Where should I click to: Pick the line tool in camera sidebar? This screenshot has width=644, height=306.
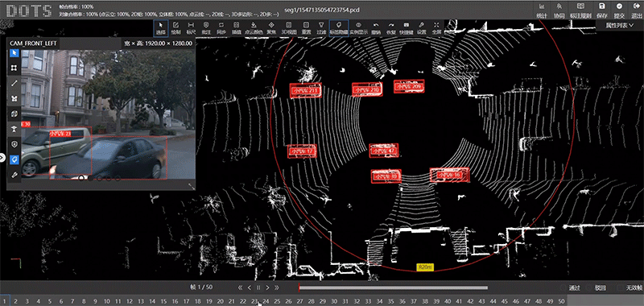point(14,83)
